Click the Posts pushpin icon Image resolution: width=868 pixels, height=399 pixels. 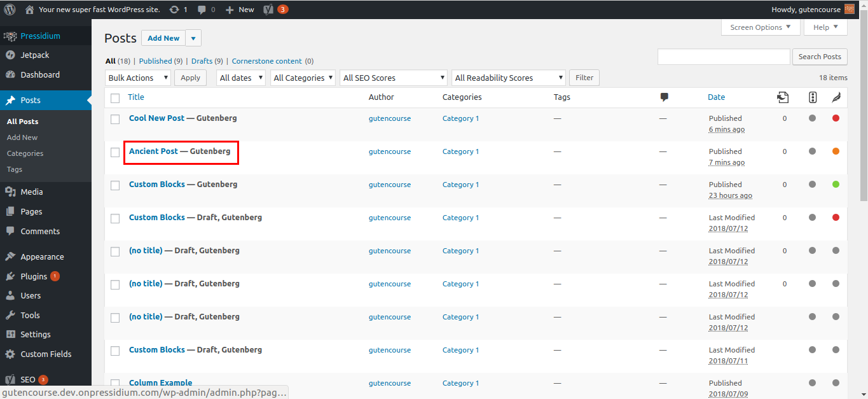(10, 101)
